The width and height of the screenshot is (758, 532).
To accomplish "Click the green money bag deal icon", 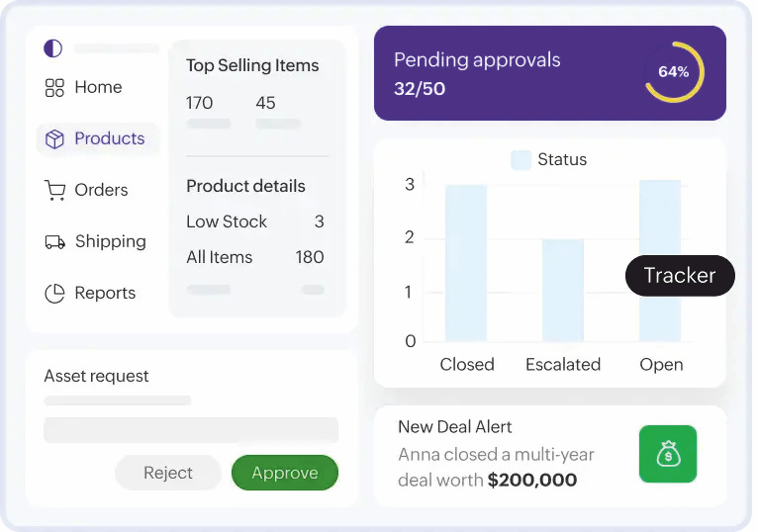I will point(668,454).
